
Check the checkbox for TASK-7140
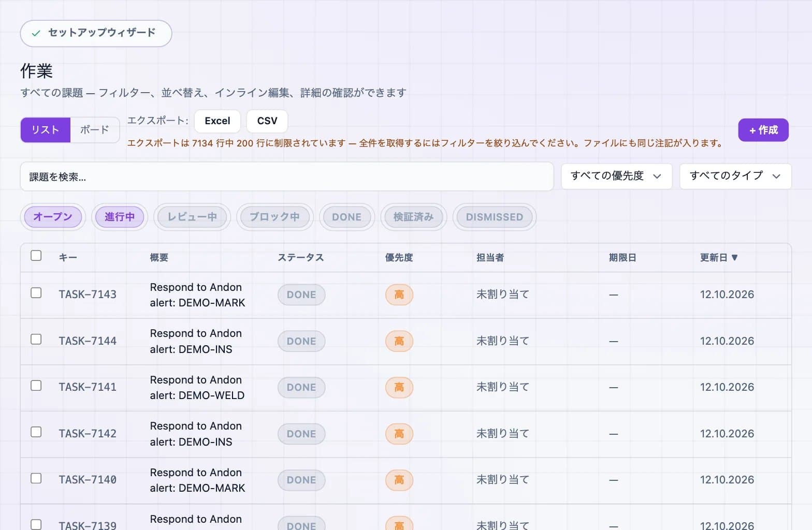point(36,478)
